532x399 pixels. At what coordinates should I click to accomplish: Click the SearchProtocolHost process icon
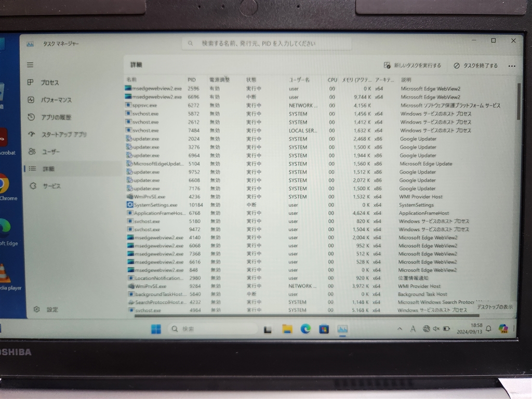click(131, 302)
